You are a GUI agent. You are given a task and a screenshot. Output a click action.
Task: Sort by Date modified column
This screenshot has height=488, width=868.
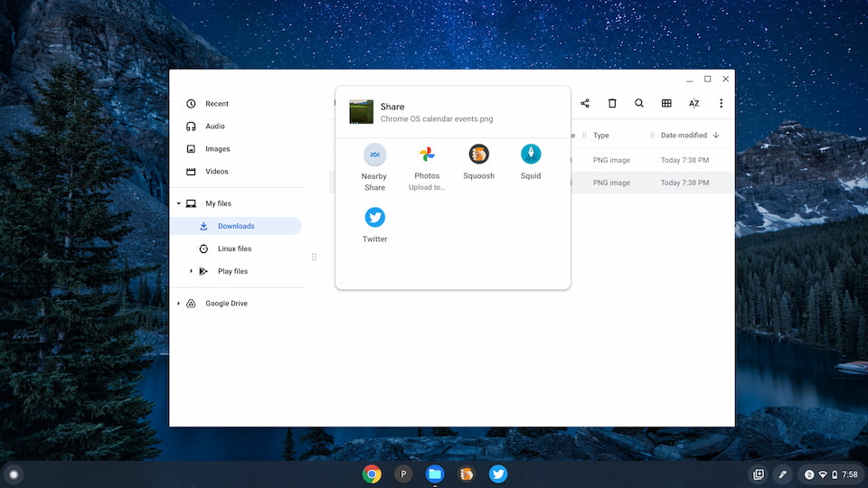click(x=684, y=135)
